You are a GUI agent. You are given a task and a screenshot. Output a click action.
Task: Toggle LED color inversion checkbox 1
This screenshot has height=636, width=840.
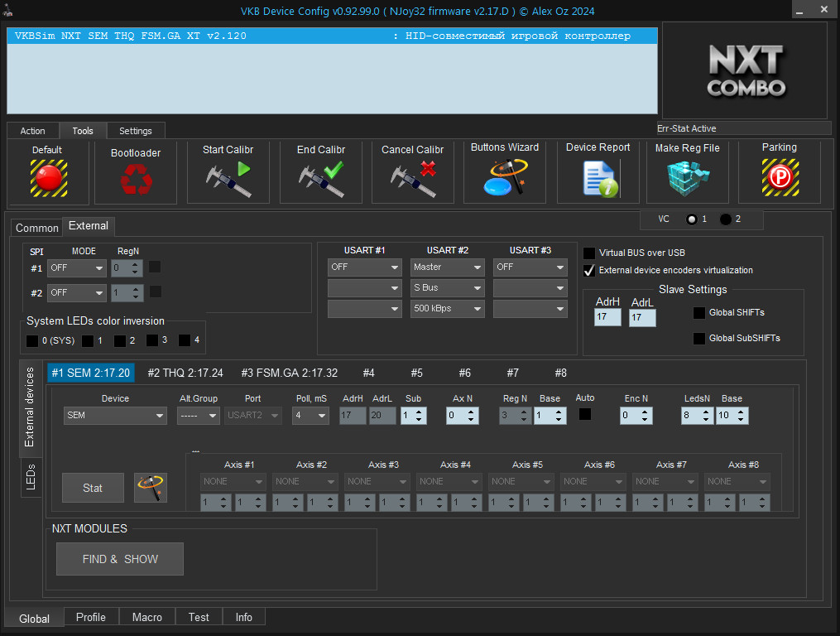(x=88, y=340)
